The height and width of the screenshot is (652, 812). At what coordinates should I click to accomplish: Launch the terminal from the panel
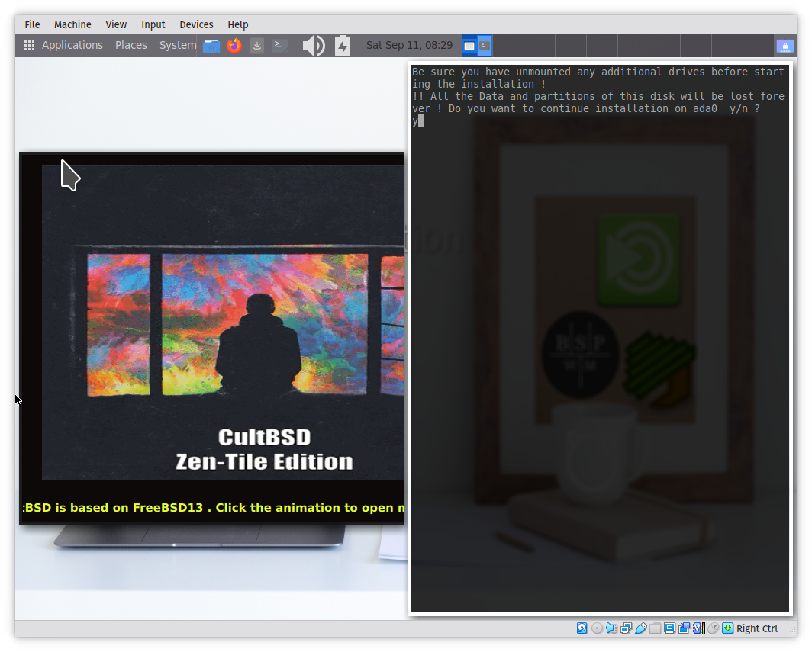click(280, 46)
